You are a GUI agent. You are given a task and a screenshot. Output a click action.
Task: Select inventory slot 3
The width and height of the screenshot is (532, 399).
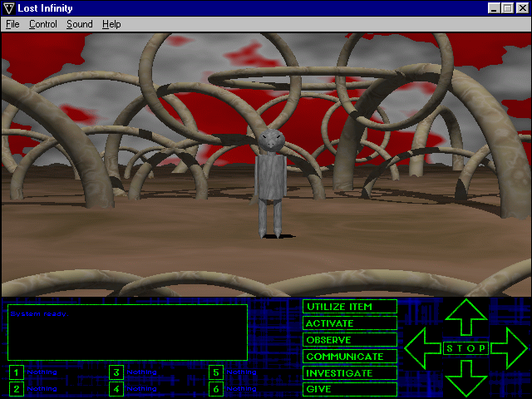[x=116, y=372]
